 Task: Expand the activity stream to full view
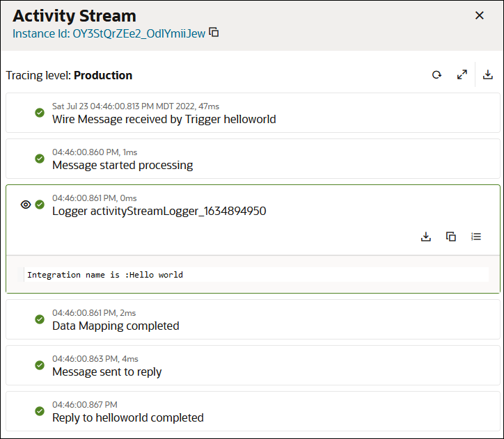462,75
